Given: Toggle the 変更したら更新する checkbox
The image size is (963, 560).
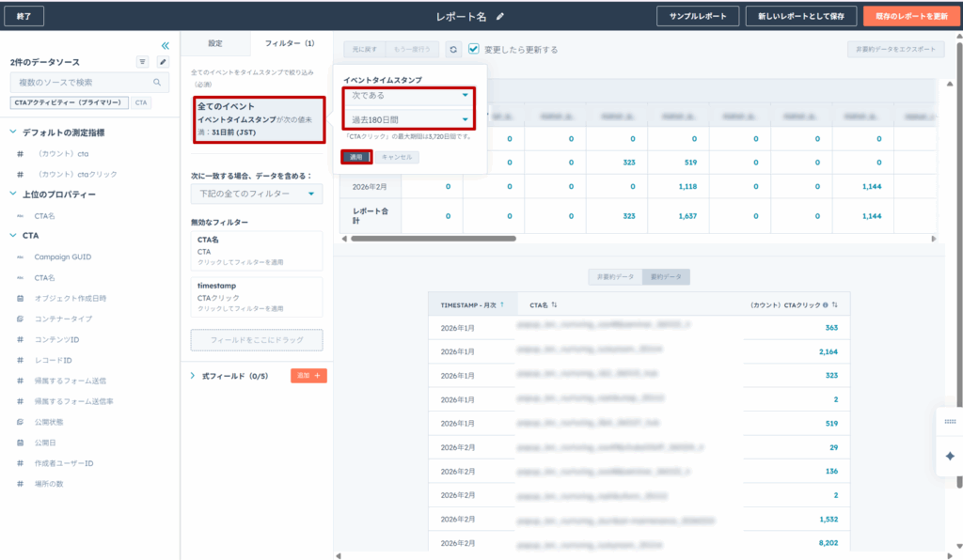Looking at the screenshot, I should coord(474,49).
